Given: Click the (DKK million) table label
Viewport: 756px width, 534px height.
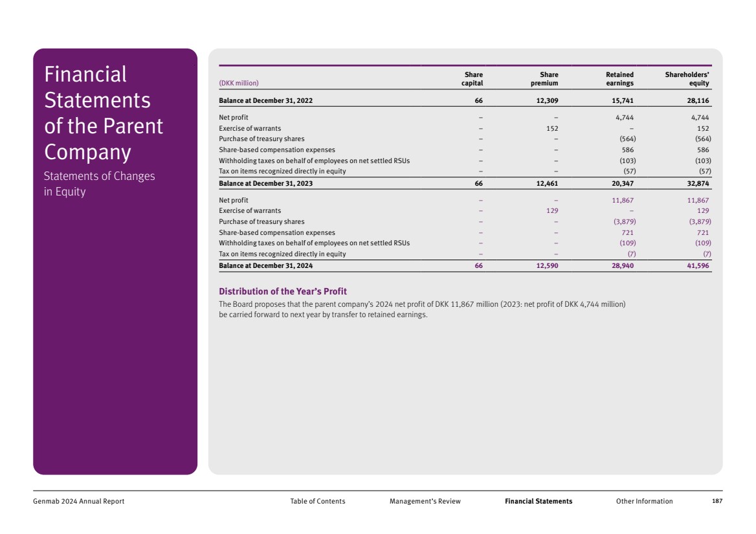Looking at the screenshot, I should pos(239,83).
